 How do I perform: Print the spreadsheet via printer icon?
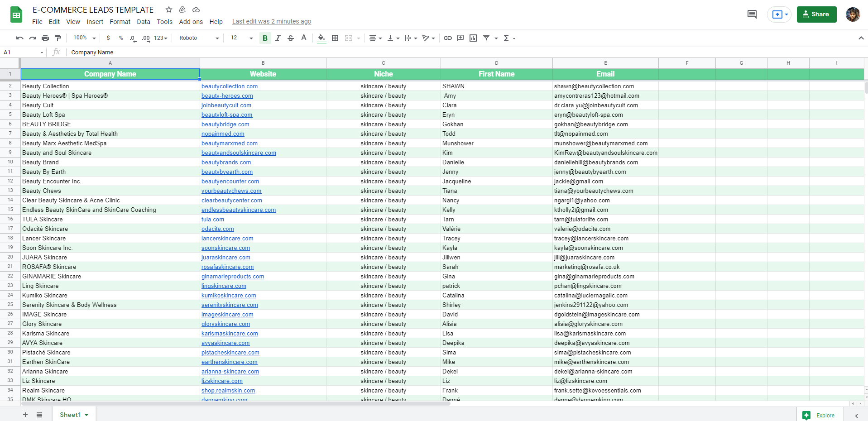[x=45, y=38]
